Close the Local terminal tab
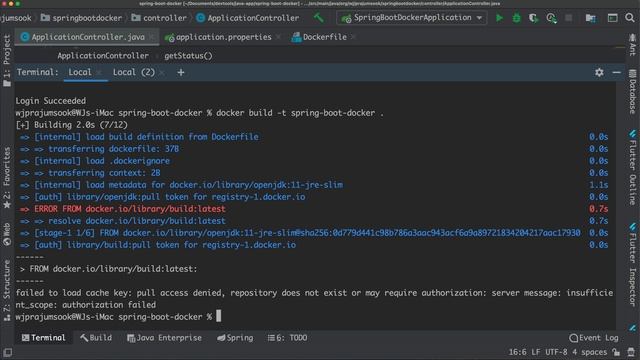 (x=99, y=73)
